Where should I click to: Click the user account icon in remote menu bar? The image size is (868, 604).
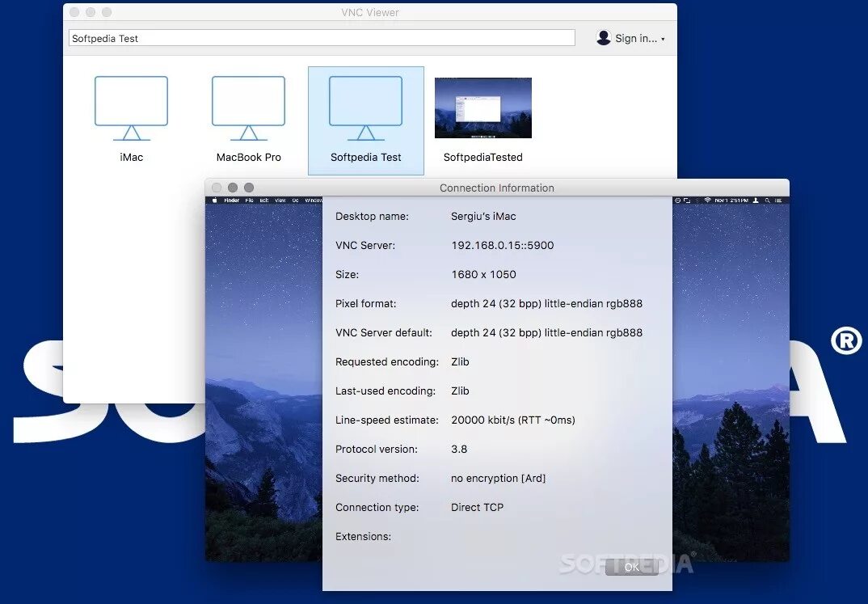(756, 201)
